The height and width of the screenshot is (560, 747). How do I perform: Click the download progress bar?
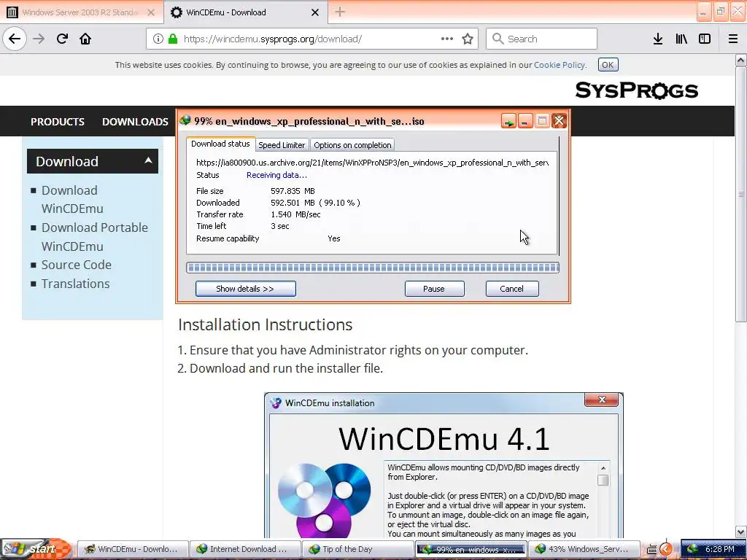tap(373, 268)
